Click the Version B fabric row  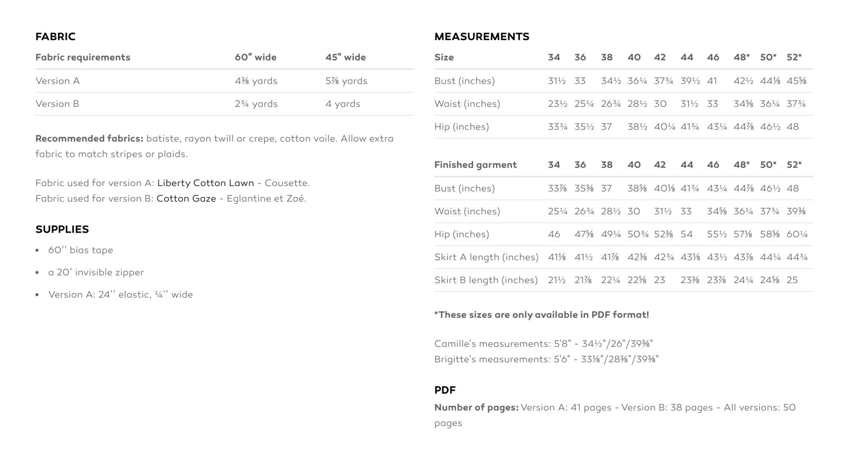click(x=225, y=104)
